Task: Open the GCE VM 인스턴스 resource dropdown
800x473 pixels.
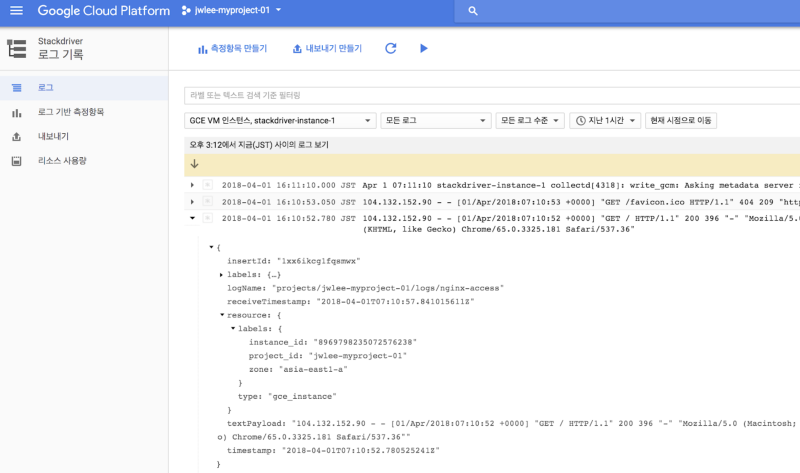Action: (280, 121)
